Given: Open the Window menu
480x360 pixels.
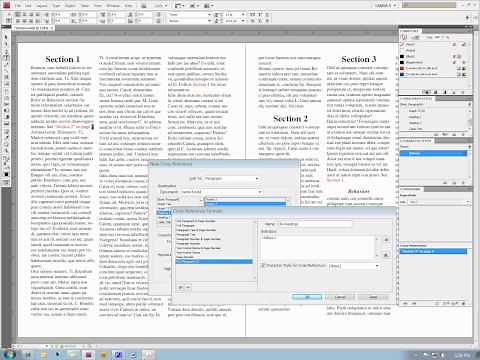Looking at the screenshot, I should [x=113, y=6].
